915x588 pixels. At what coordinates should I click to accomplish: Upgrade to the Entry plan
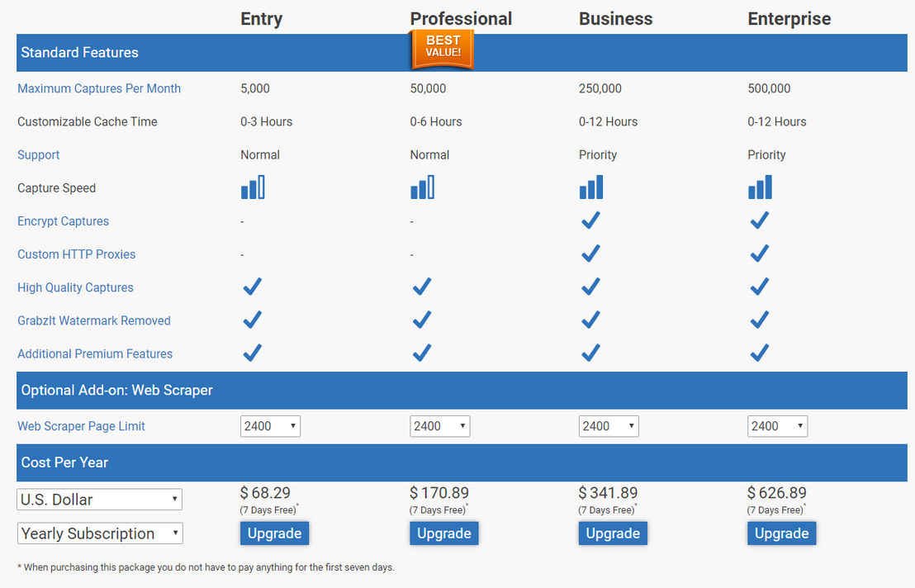pos(274,533)
